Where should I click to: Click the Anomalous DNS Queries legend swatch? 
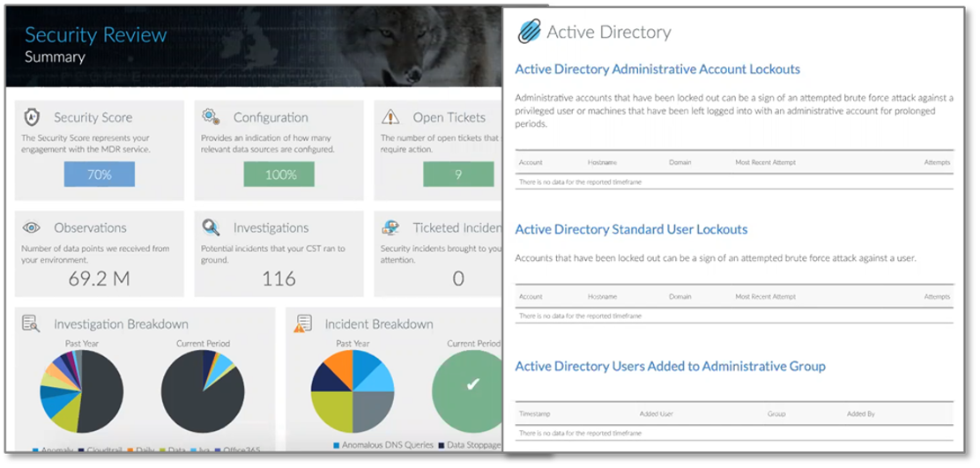[x=337, y=445]
